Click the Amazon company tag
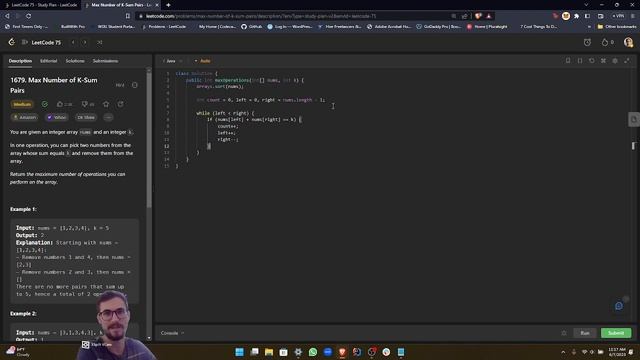 coord(25,118)
